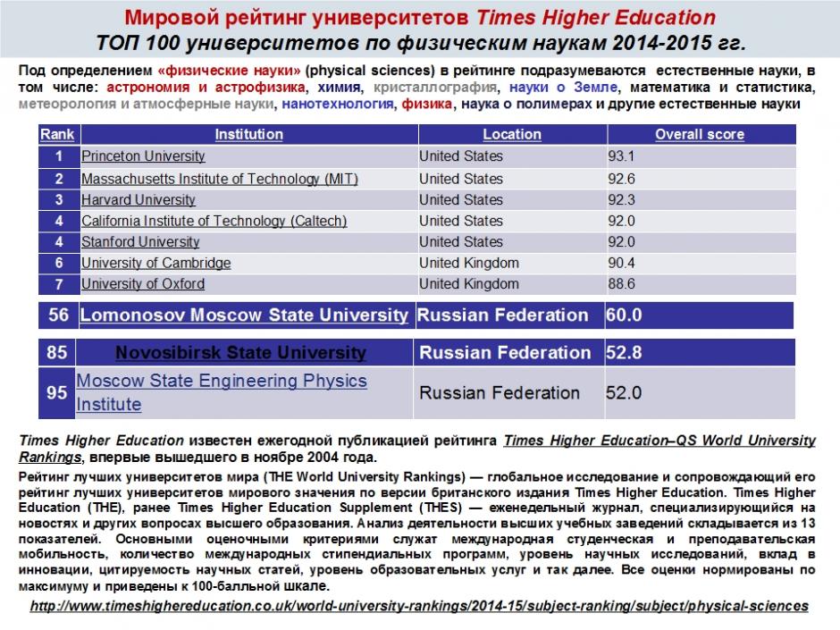Viewport: 840px width, 630px height.
Task: Click rank number 85
Action: 57,352
